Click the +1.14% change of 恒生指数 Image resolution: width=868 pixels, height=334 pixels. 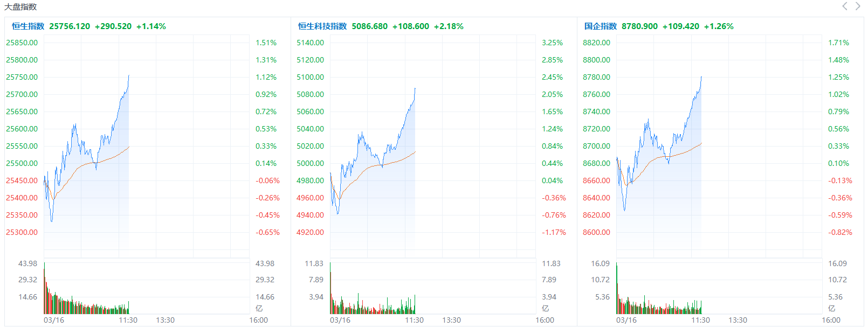(x=151, y=26)
